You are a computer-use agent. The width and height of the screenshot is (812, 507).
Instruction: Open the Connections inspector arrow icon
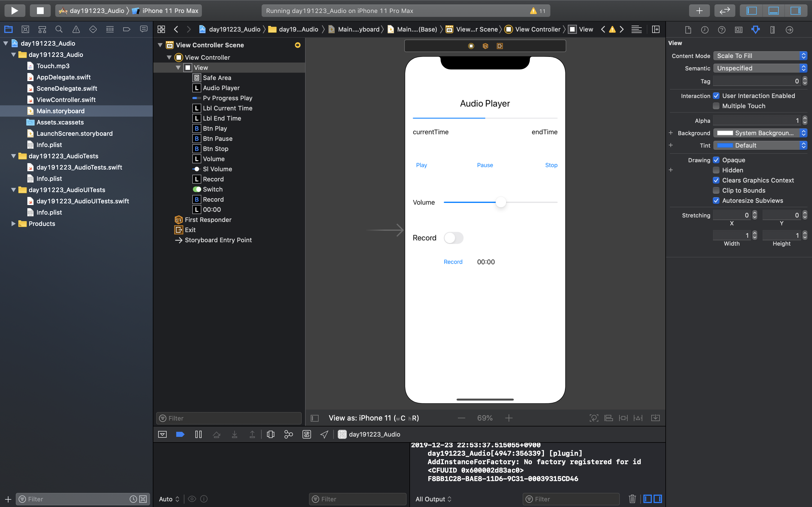click(x=789, y=30)
